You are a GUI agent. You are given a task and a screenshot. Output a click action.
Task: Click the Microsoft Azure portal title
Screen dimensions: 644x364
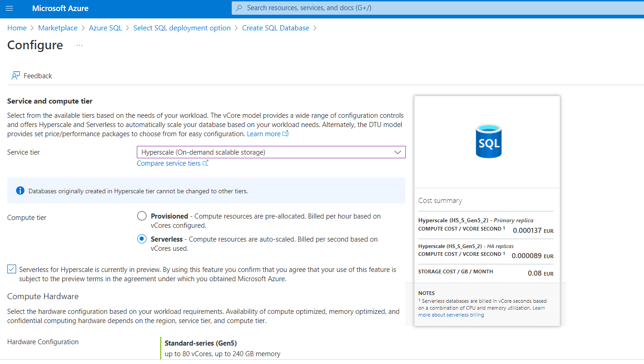(60, 8)
